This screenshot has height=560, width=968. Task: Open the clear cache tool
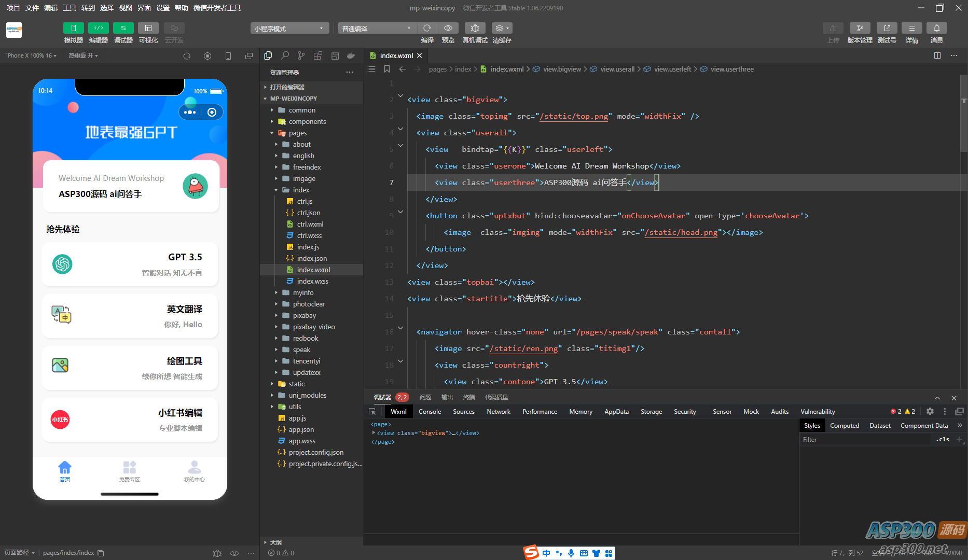(x=502, y=29)
